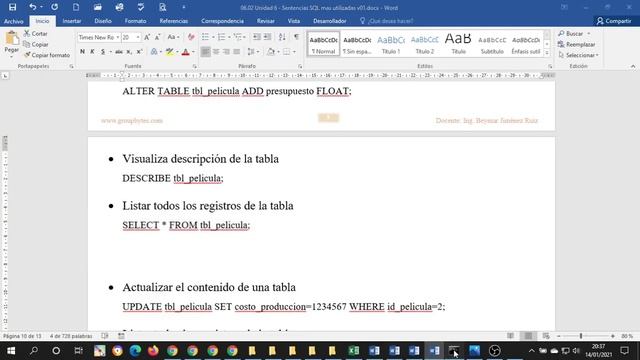The width and height of the screenshot is (640, 360).
Task: Open the Fuente dialog launcher
Action: click(x=195, y=66)
